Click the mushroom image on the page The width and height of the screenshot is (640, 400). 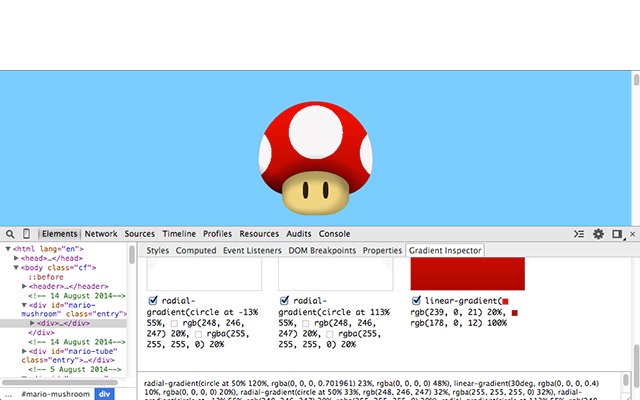click(x=316, y=158)
